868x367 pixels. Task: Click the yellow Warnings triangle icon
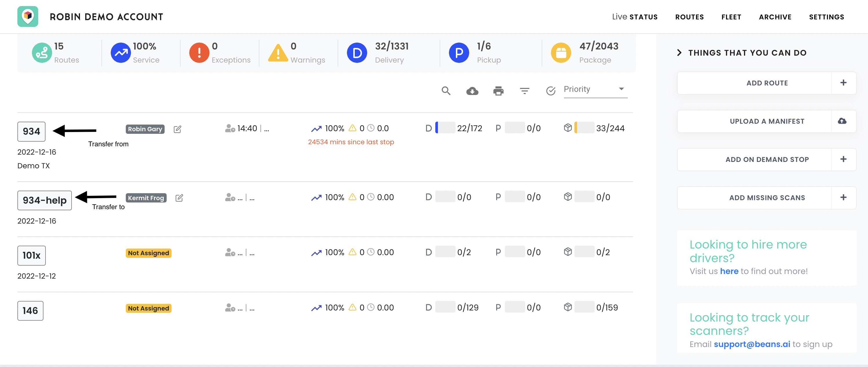[278, 53]
